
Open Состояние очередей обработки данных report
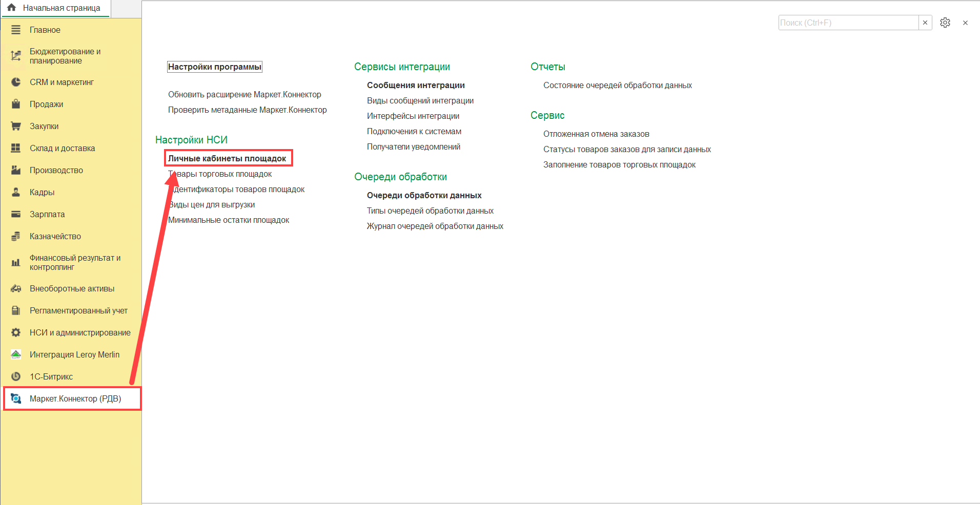tap(618, 85)
